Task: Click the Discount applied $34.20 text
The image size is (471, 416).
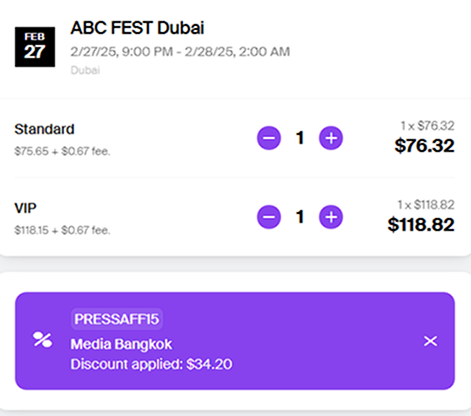Action: (x=151, y=364)
